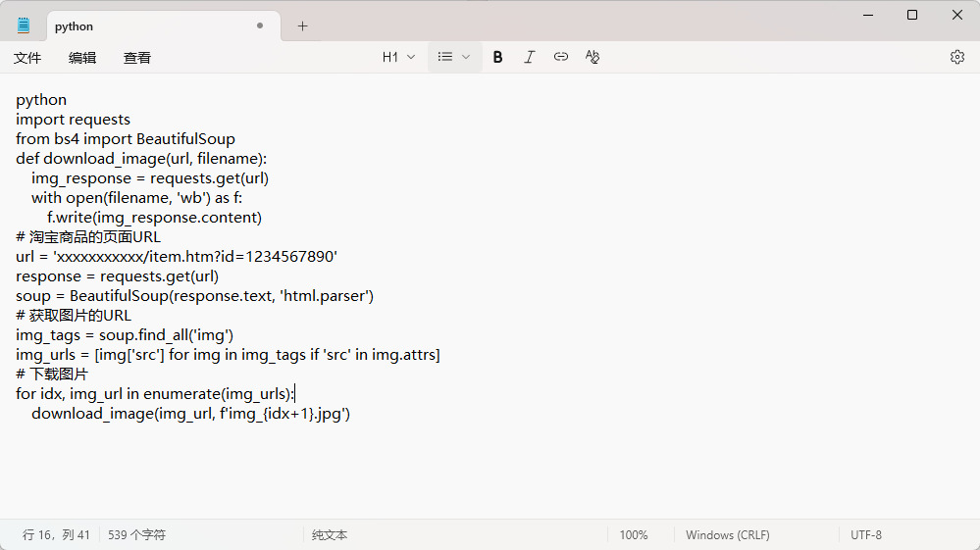
Task: Click the 100% zoom level
Action: tap(634, 535)
